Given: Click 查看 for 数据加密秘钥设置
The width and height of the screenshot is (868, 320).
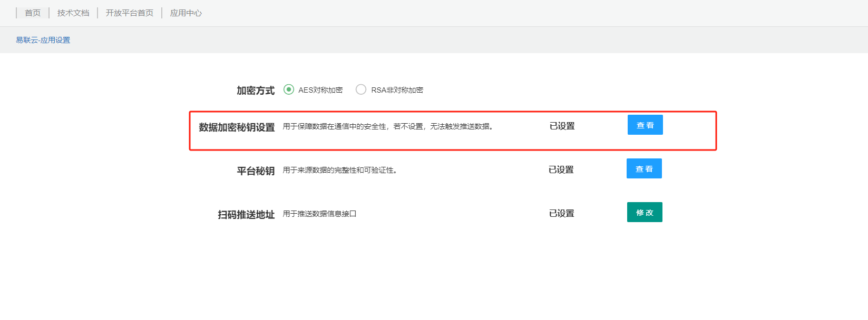Looking at the screenshot, I should [645, 125].
